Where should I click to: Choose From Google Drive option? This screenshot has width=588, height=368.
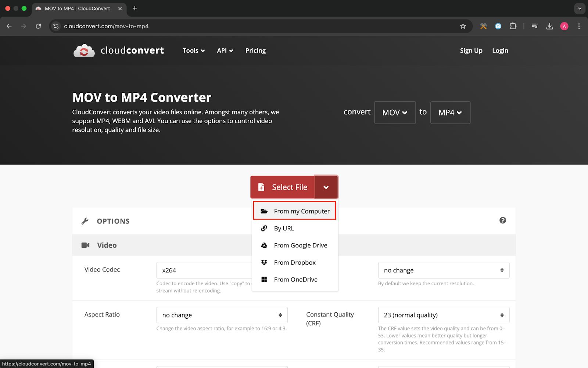click(300, 245)
